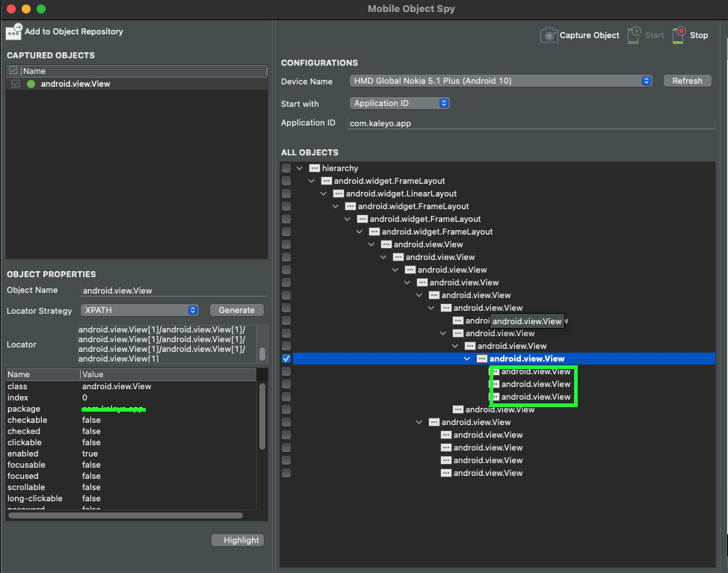Viewport: 728px width, 573px height.
Task: Click the Add to Object Repository icon
Action: (x=14, y=31)
